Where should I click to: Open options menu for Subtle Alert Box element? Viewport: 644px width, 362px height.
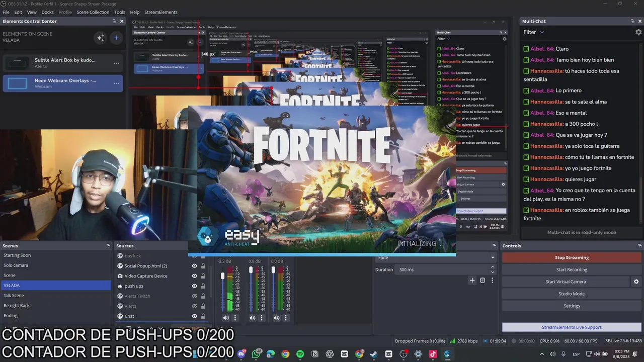(116, 63)
